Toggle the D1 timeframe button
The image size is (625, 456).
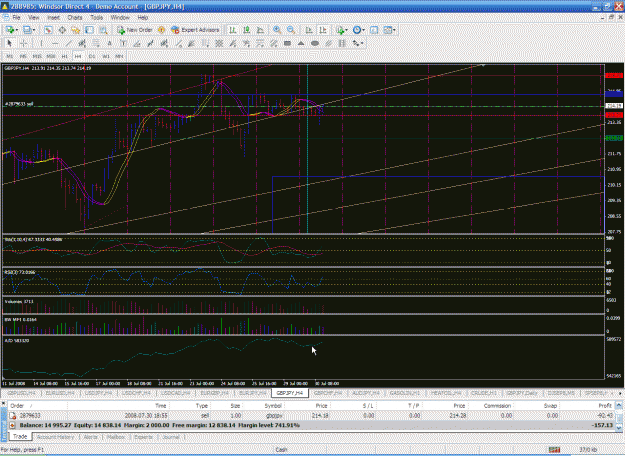92,56
